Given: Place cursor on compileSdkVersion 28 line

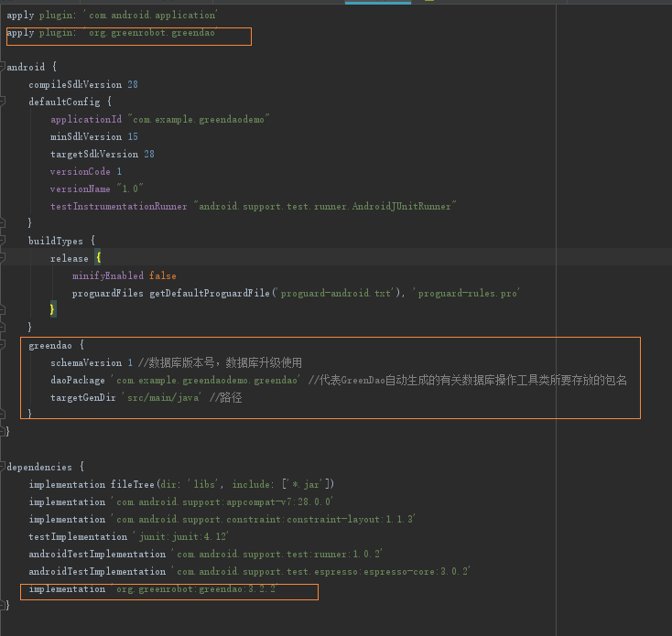Looking at the screenshot, I should [x=83, y=84].
